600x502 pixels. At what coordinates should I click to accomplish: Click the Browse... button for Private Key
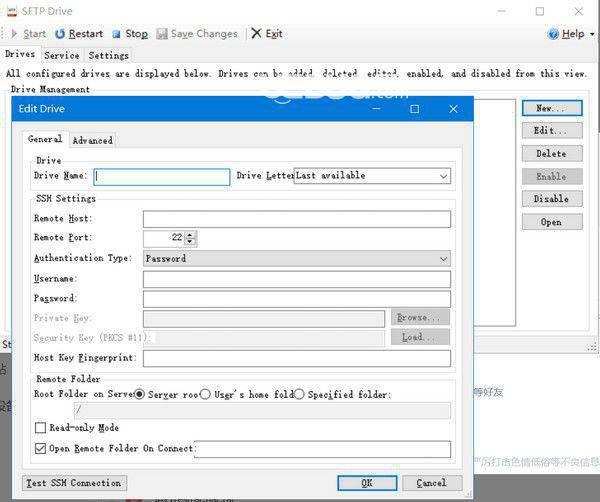coord(421,318)
